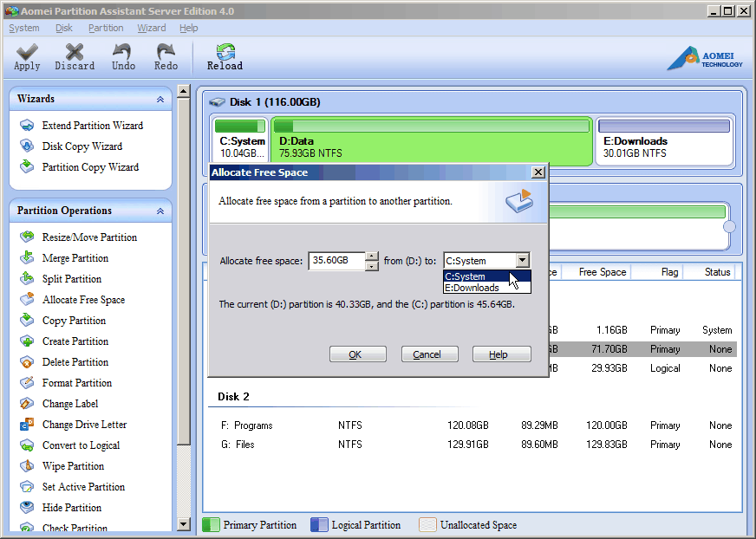Select the E:Downloads partition block
756x539 pixels.
(665, 140)
